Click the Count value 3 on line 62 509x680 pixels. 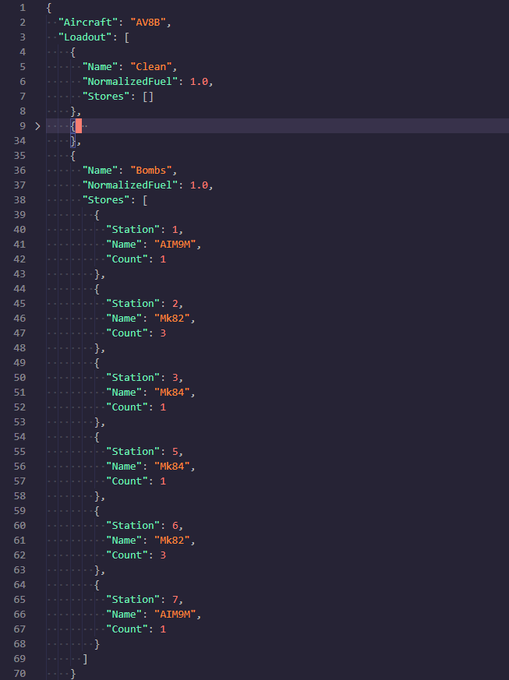click(x=163, y=555)
